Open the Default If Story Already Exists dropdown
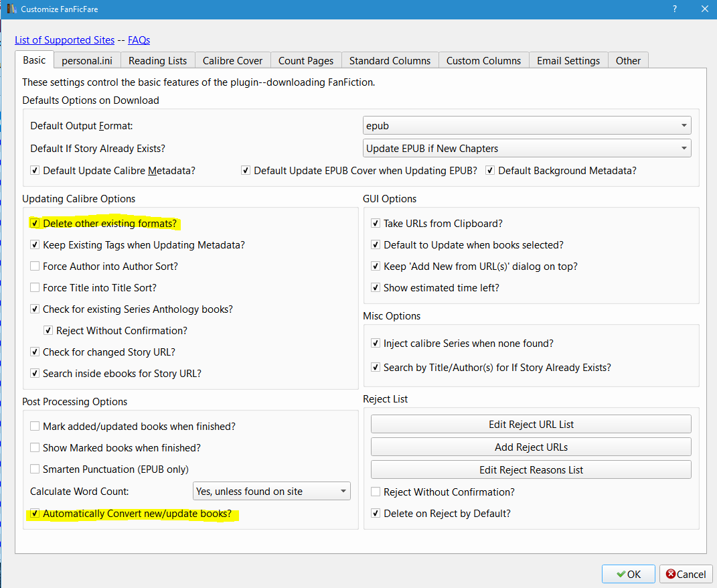 point(527,148)
